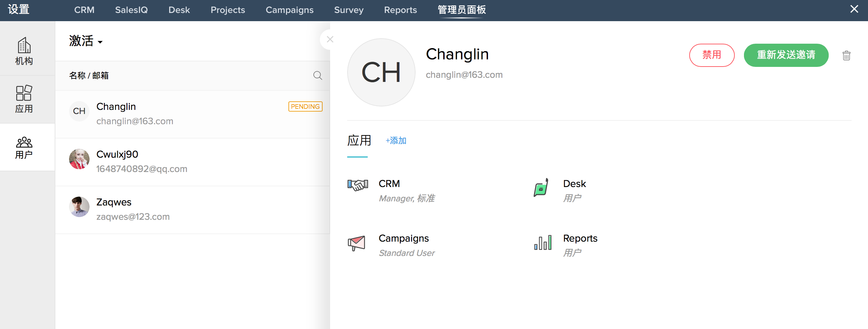Image resolution: width=868 pixels, height=329 pixels.
Task: Click the Campaigns megaphone icon
Action: click(356, 243)
